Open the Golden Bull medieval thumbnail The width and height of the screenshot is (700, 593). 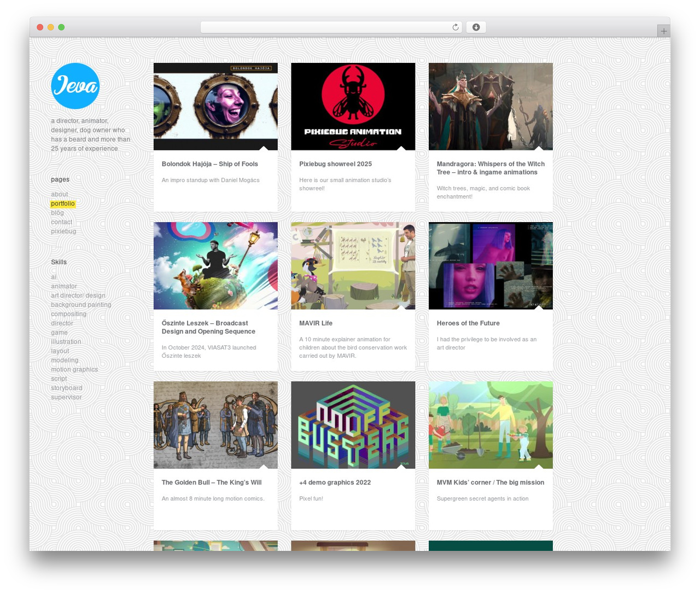215,425
